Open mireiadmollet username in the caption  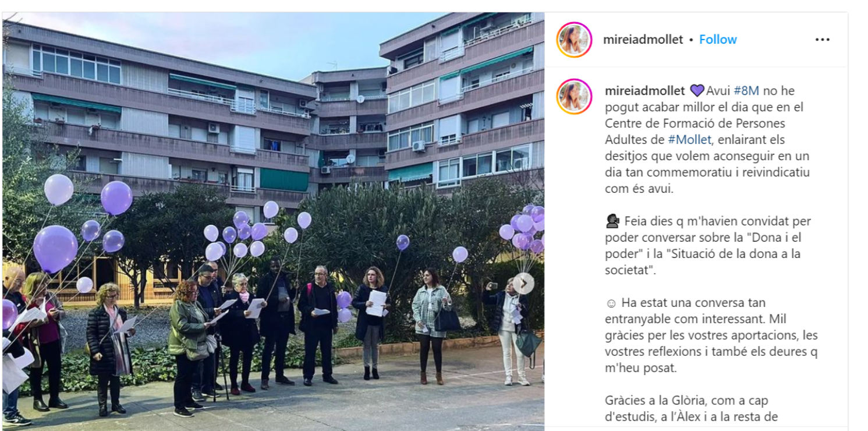tap(645, 91)
